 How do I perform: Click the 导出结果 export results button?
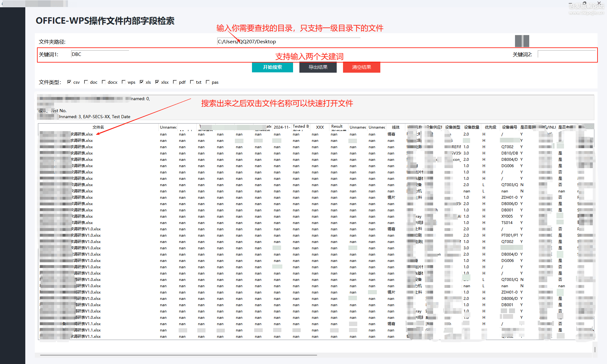(x=318, y=67)
